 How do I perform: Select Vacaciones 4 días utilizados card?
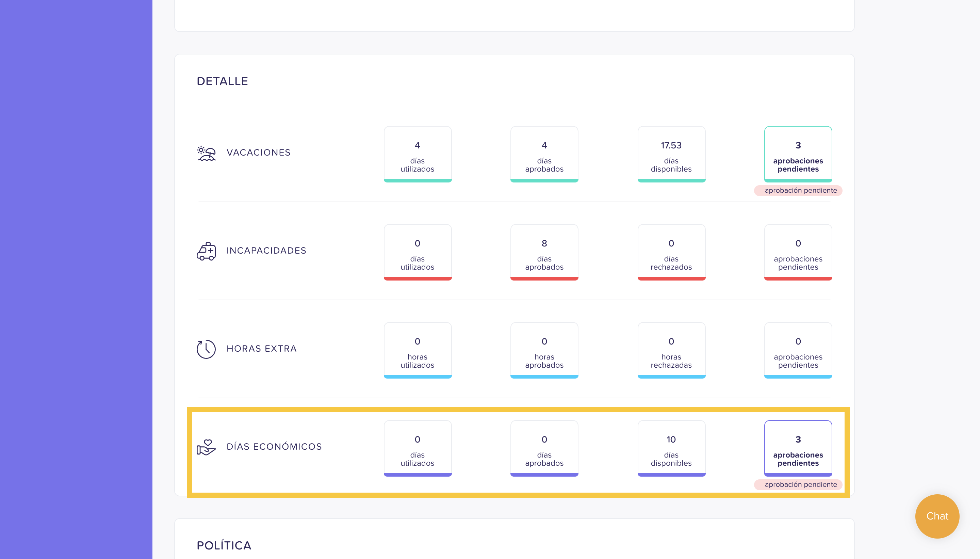(x=418, y=154)
